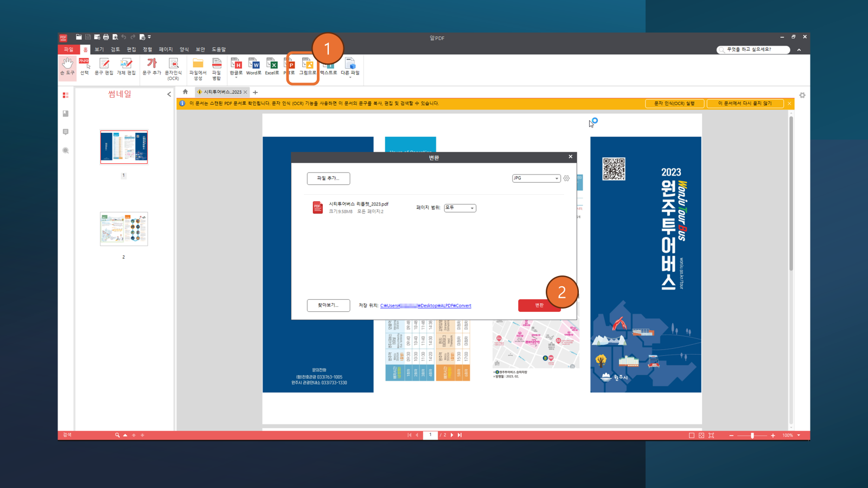Viewport: 868px width, 488px height.
Task: Switch to the 검토 ribbon tab
Action: (x=115, y=49)
